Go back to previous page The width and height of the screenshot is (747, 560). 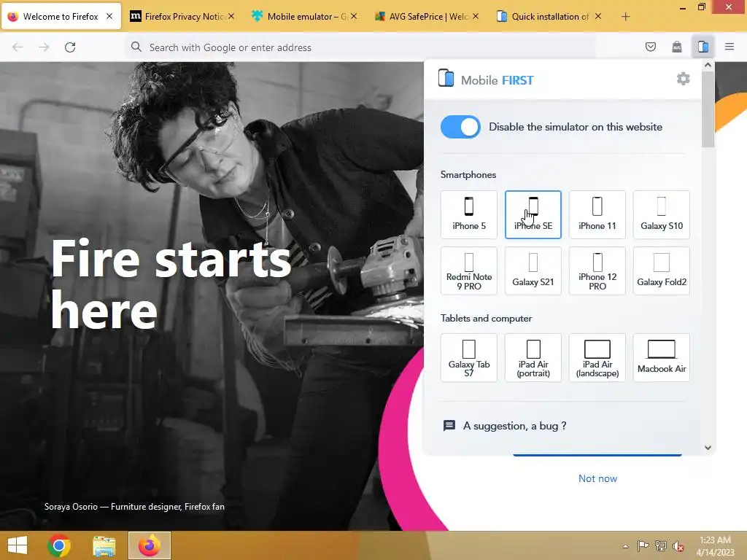(x=18, y=47)
